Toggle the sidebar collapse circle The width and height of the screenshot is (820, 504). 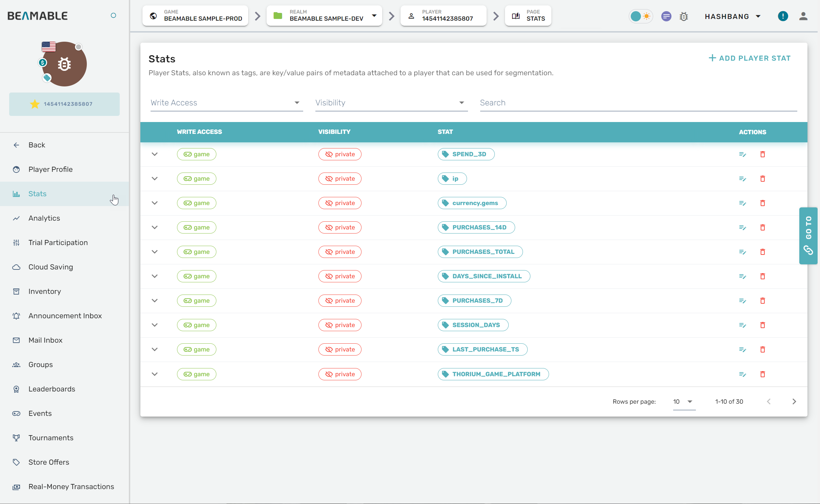pyautogui.click(x=113, y=16)
